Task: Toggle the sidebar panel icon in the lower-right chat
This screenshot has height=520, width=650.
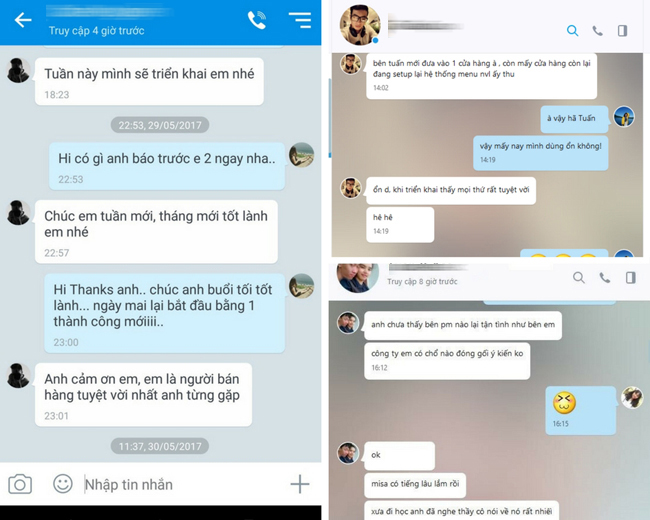Action: click(x=631, y=277)
